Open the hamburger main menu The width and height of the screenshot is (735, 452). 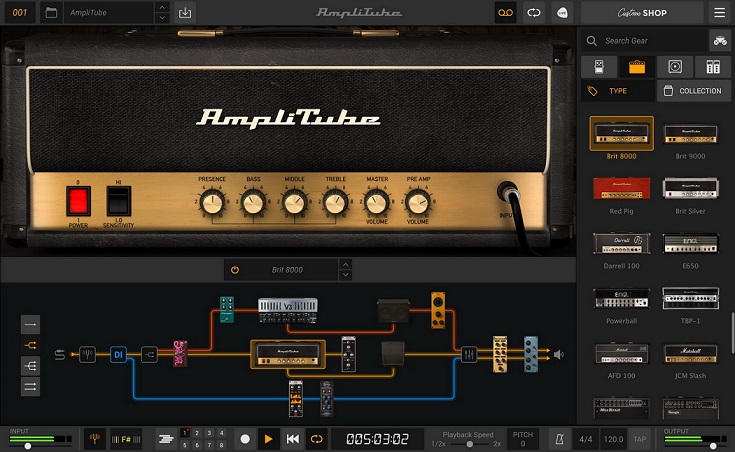(720, 13)
